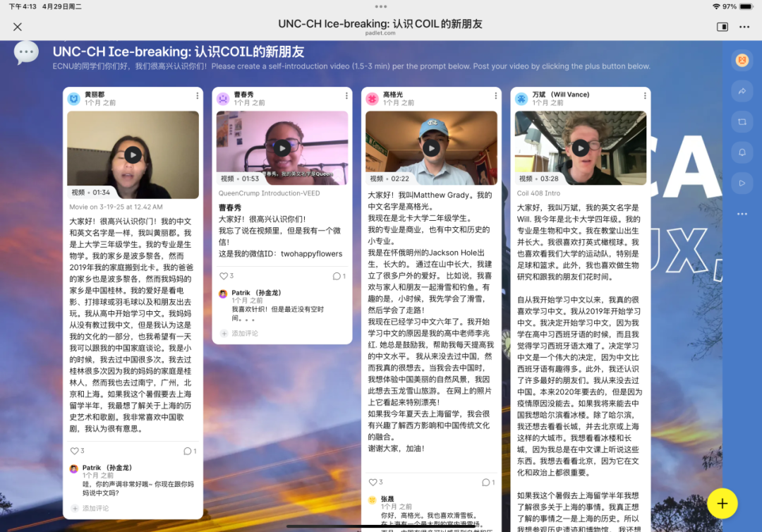Like 高格光's post with heart icon
The width and height of the screenshot is (762, 532).
point(373,482)
